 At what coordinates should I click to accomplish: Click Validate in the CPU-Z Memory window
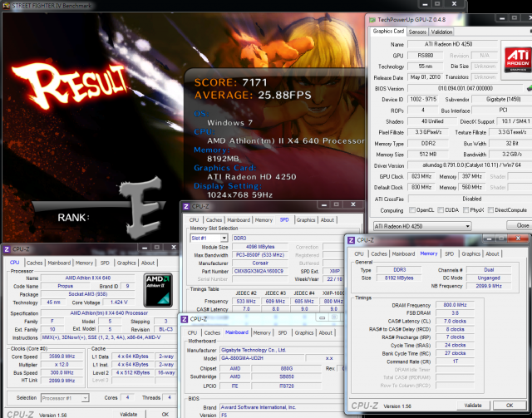click(473, 406)
